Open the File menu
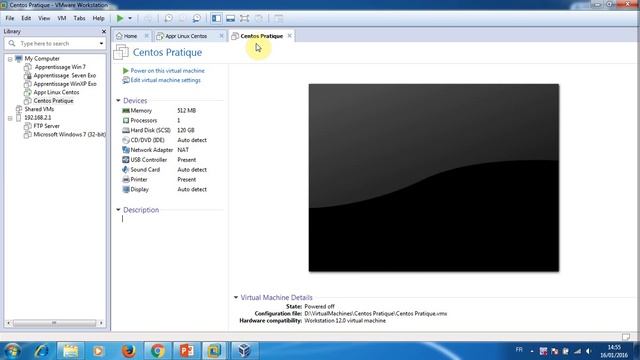 [x=10, y=18]
